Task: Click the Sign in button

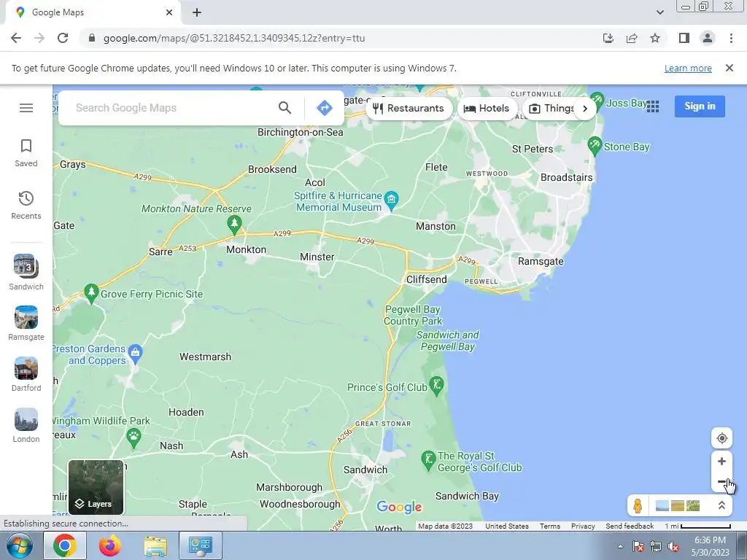Action: (700, 106)
